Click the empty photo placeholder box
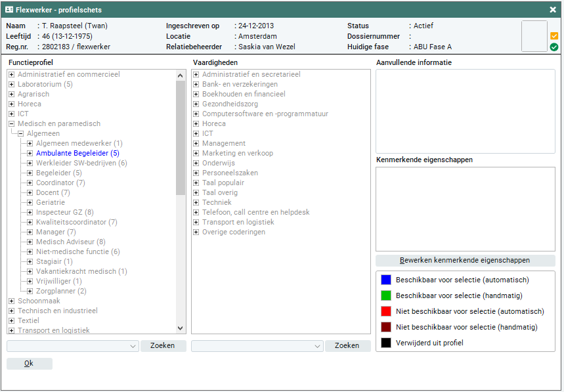This screenshot has width=564, height=392. (x=534, y=36)
